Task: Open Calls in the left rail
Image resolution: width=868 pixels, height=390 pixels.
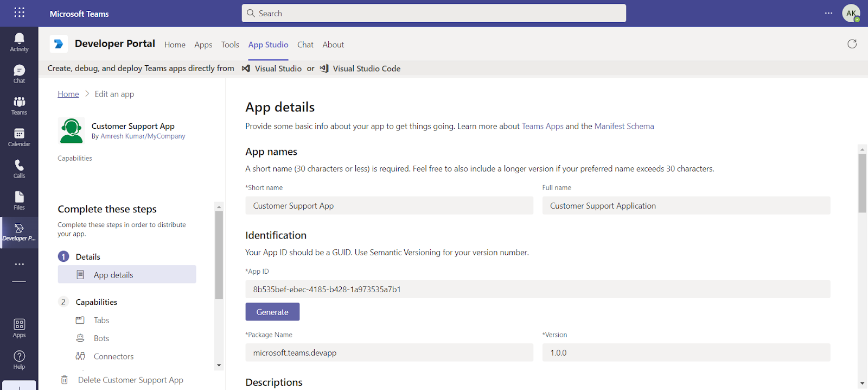Action: 19,169
